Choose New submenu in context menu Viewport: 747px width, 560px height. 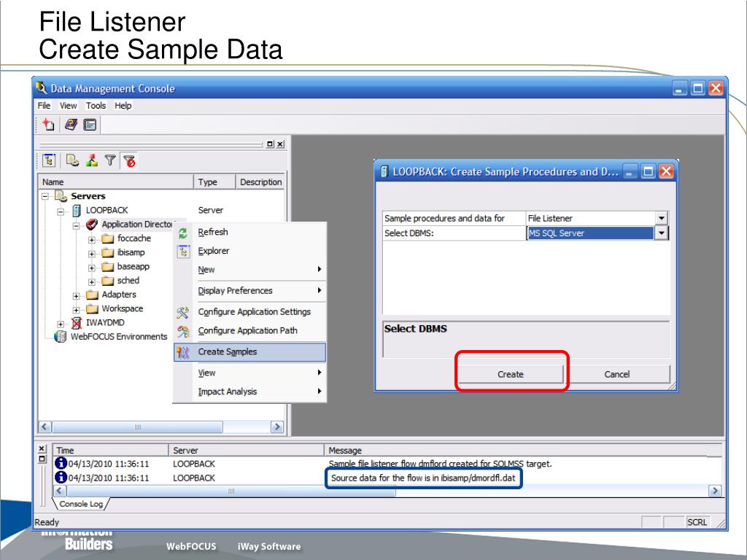point(250,270)
